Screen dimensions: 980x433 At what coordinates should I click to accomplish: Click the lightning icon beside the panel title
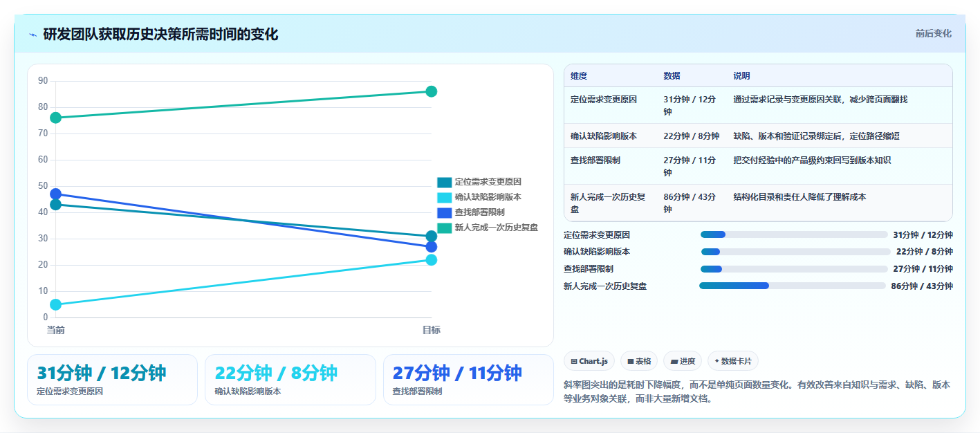click(33, 35)
